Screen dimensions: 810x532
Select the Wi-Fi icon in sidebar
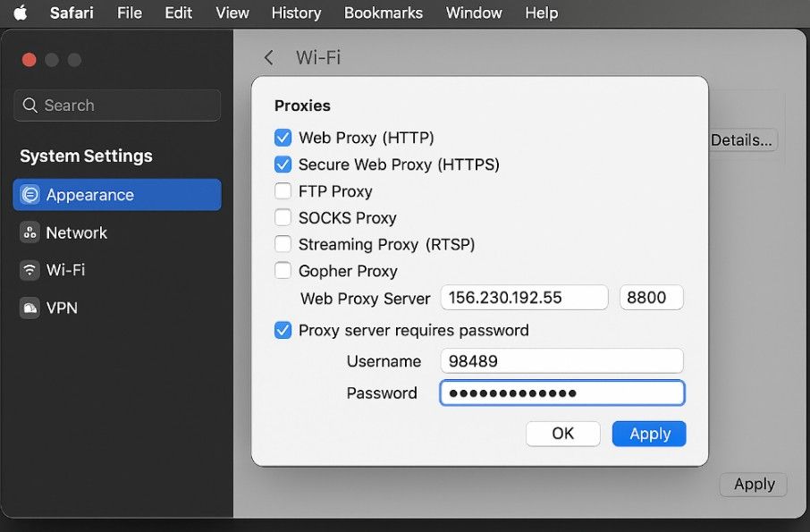tap(30, 270)
